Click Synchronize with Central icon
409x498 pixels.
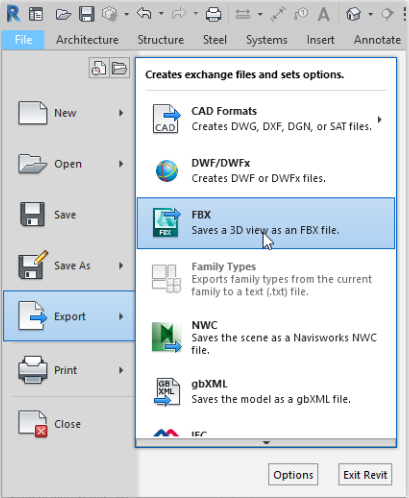tap(109, 14)
